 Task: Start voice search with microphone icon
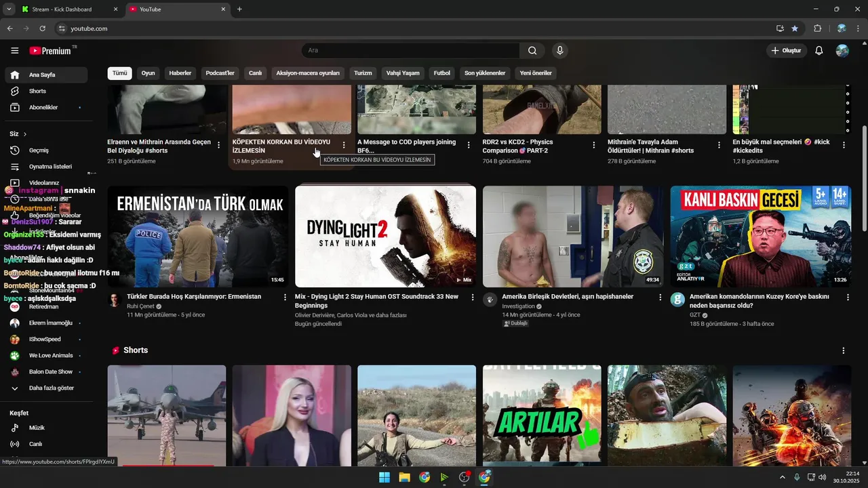[x=559, y=50]
